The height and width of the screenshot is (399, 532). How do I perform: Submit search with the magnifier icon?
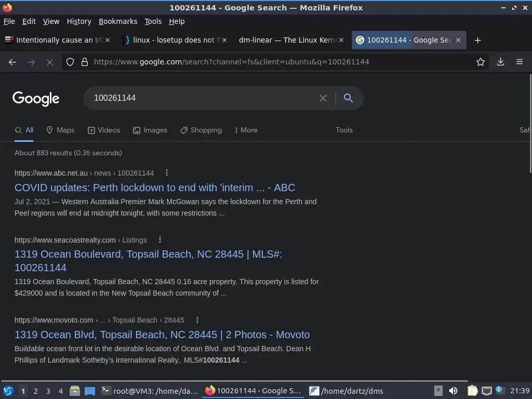click(x=348, y=98)
